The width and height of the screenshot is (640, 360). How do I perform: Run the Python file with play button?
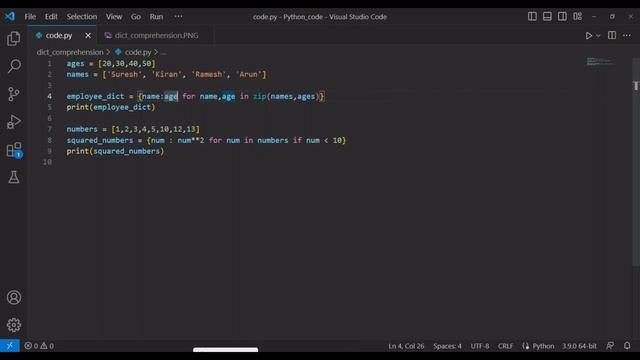(589, 36)
